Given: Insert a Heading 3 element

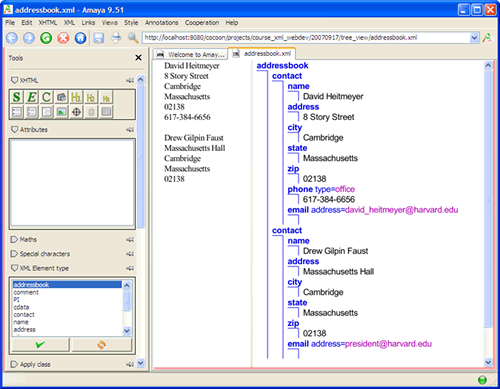Looking at the screenshot, I should pyautogui.click(x=106, y=97).
